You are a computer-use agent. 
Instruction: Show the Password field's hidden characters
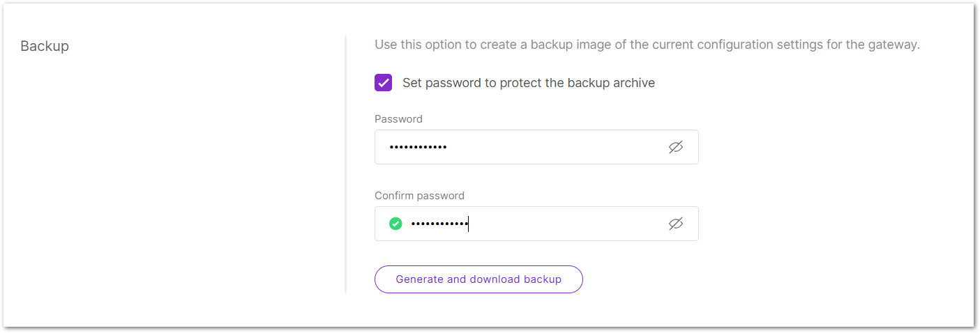pyautogui.click(x=675, y=147)
